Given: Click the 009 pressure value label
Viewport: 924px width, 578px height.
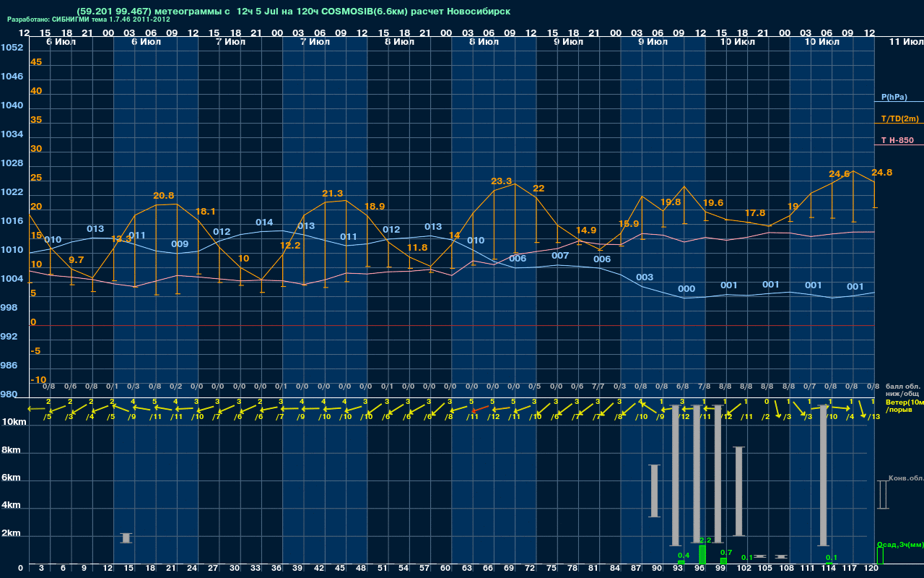Looking at the screenshot, I should point(180,243).
